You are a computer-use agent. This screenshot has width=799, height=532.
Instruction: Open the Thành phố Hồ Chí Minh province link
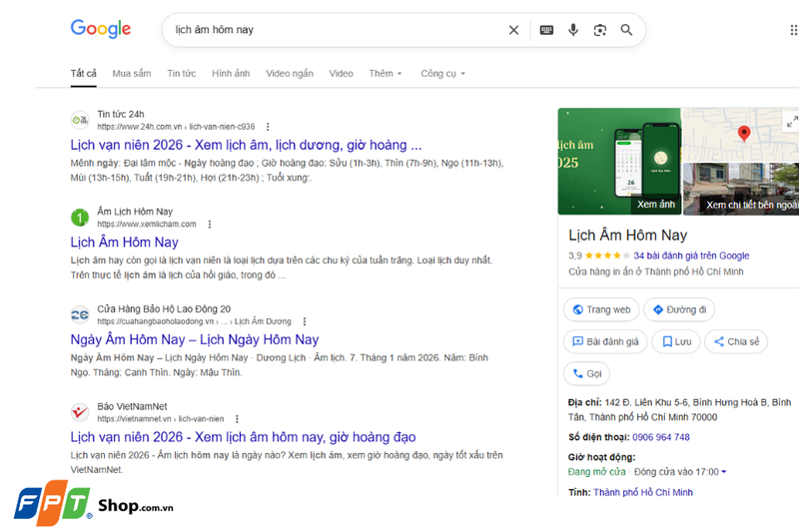643,492
